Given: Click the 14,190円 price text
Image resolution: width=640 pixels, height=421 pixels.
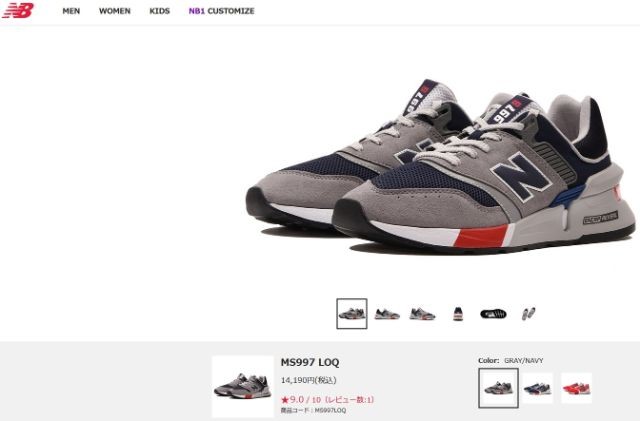Looking at the screenshot, I should (x=308, y=380).
